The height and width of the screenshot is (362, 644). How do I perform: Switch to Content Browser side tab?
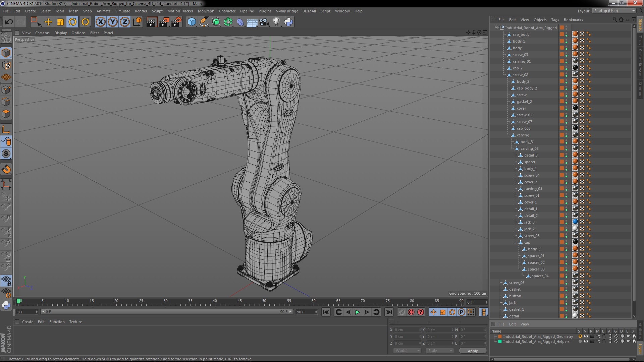tap(640, 62)
